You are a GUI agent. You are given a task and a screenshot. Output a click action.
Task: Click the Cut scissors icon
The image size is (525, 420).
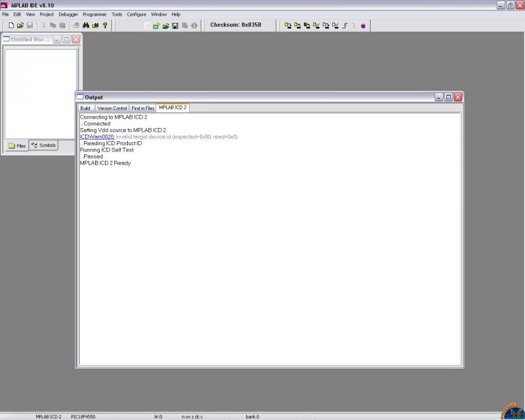click(44, 26)
